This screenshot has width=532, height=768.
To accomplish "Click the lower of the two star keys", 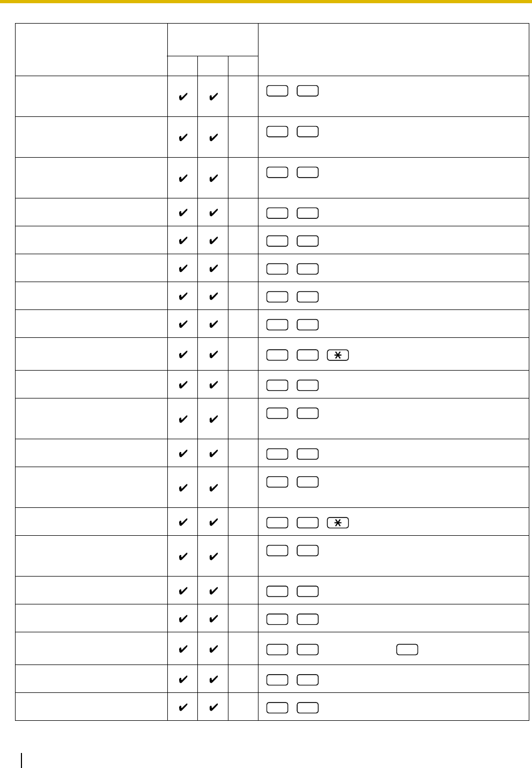I will point(338,522).
